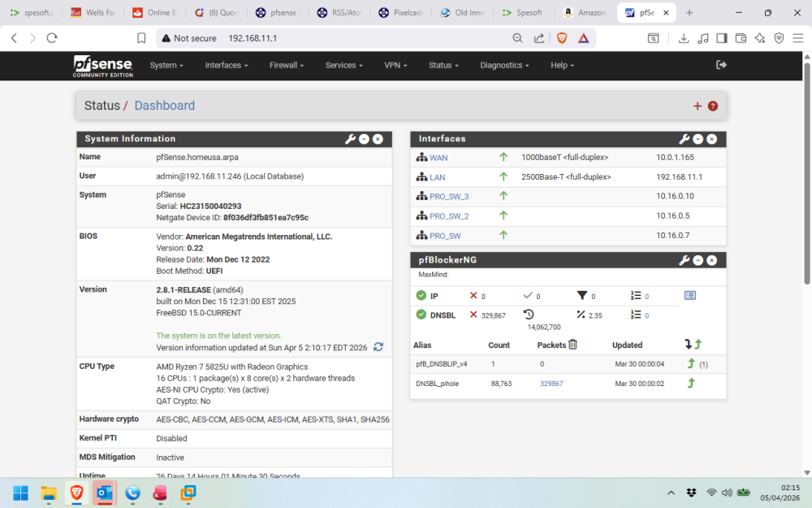The image size is (812, 508).
Task: Minimize the System Information widget
Action: pyautogui.click(x=364, y=139)
